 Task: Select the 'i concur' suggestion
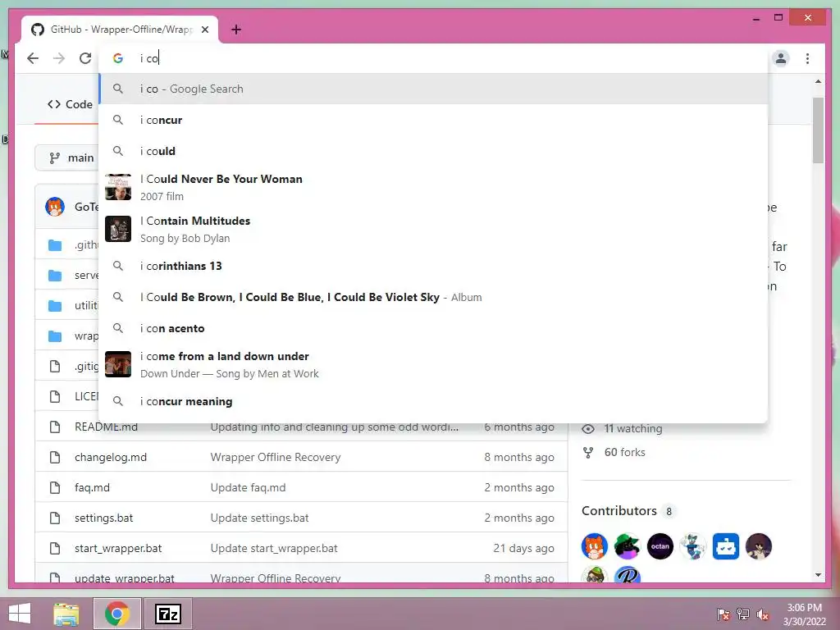(x=433, y=120)
